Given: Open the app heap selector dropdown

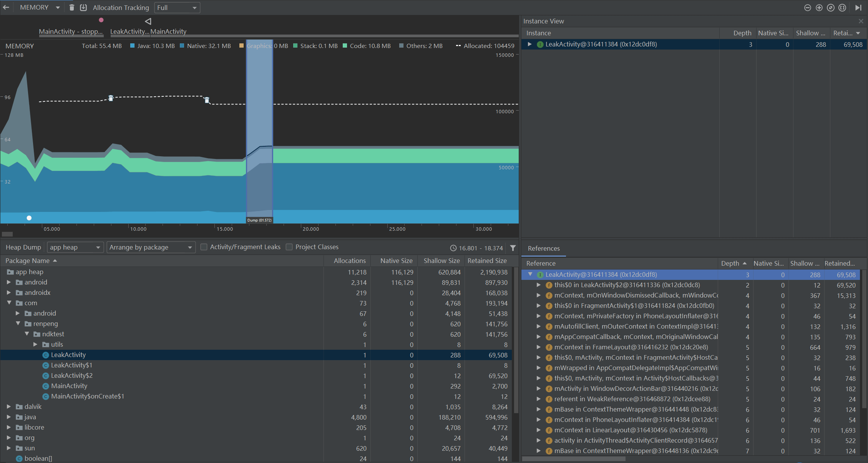Looking at the screenshot, I should 75,247.
